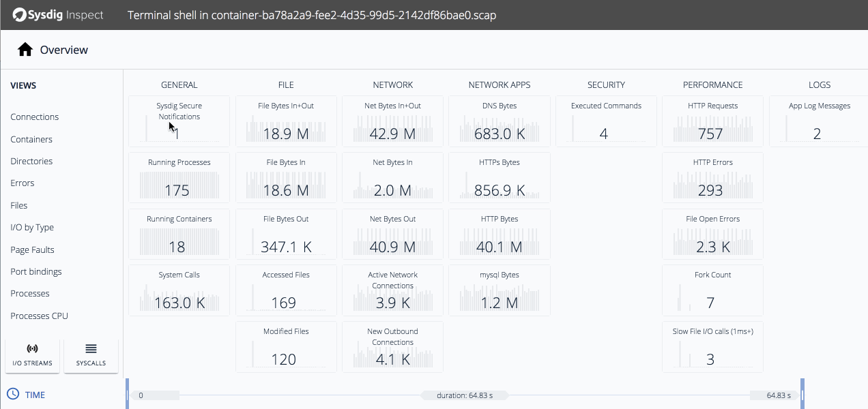Select the Net Bytes In tile
This screenshot has height=409, width=868.
[x=393, y=178]
